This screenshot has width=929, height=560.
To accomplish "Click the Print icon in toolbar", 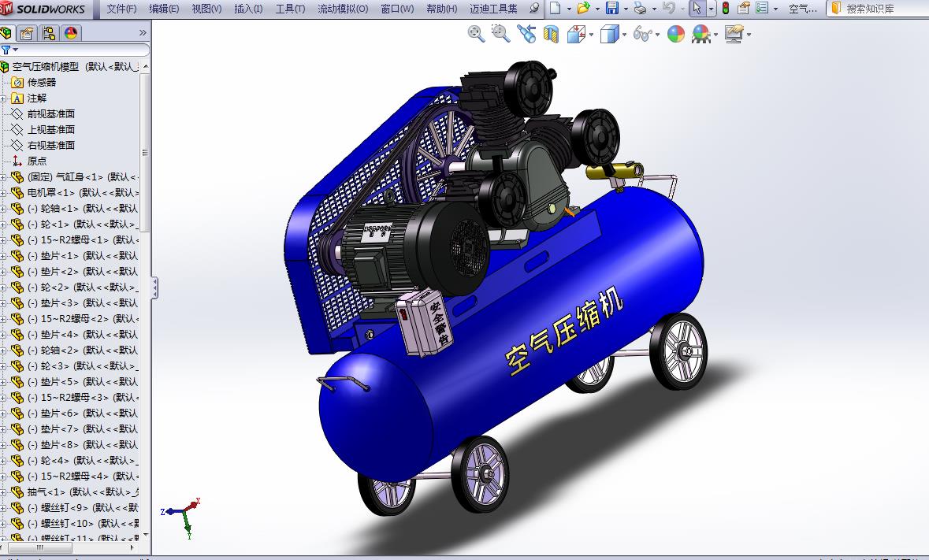I will pyautogui.click(x=640, y=9).
